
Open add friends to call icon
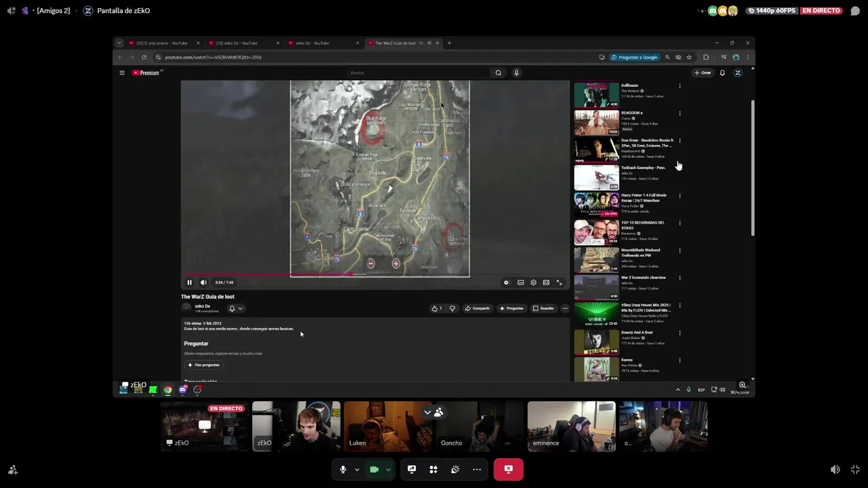(x=13, y=469)
